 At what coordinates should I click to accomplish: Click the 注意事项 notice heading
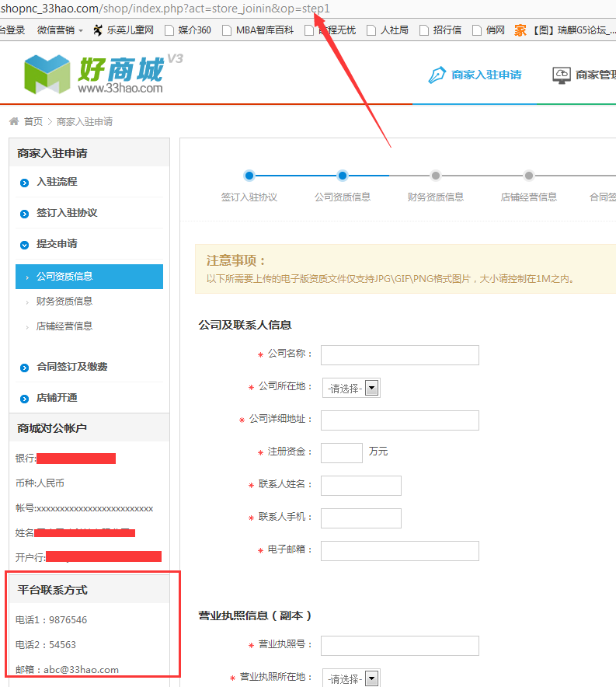[x=236, y=260]
